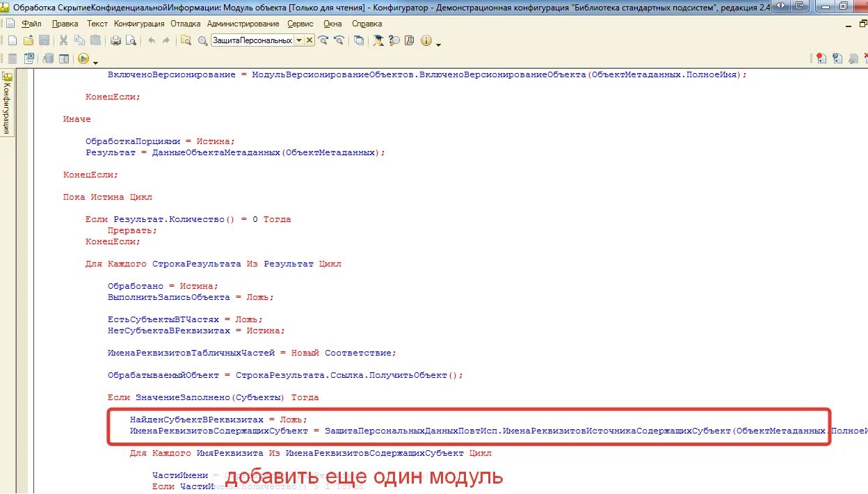
Task: Open the Текст menu
Action: 97,24
